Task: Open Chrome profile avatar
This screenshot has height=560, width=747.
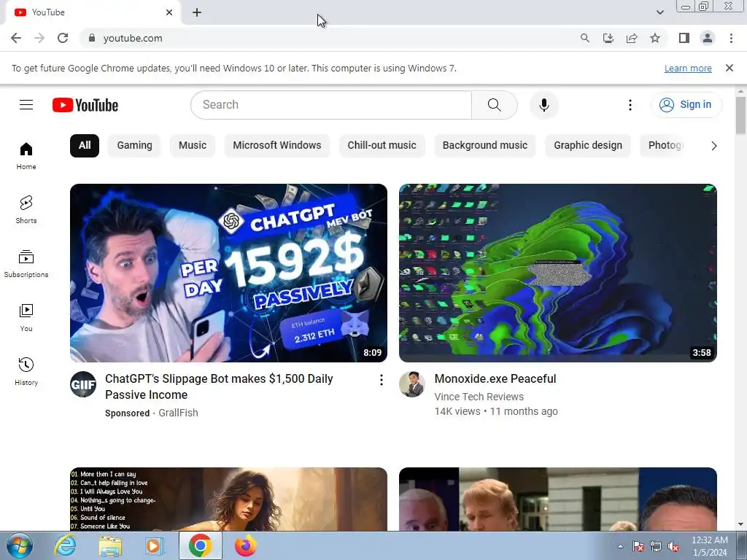Action: [x=708, y=38]
